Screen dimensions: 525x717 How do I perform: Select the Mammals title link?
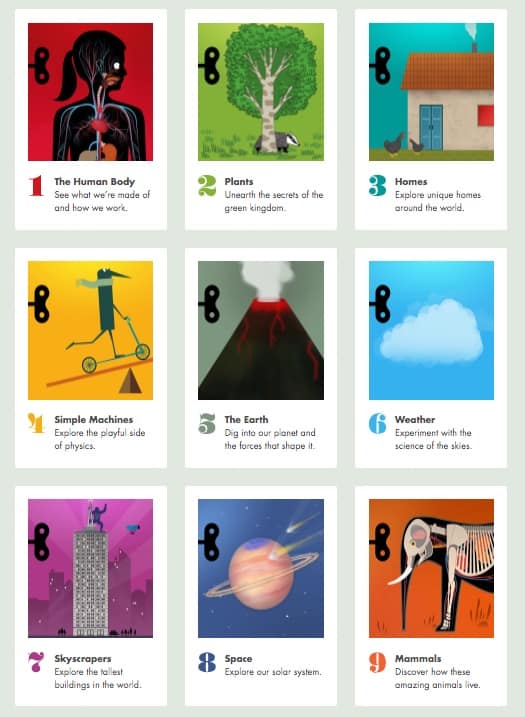[418, 658]
